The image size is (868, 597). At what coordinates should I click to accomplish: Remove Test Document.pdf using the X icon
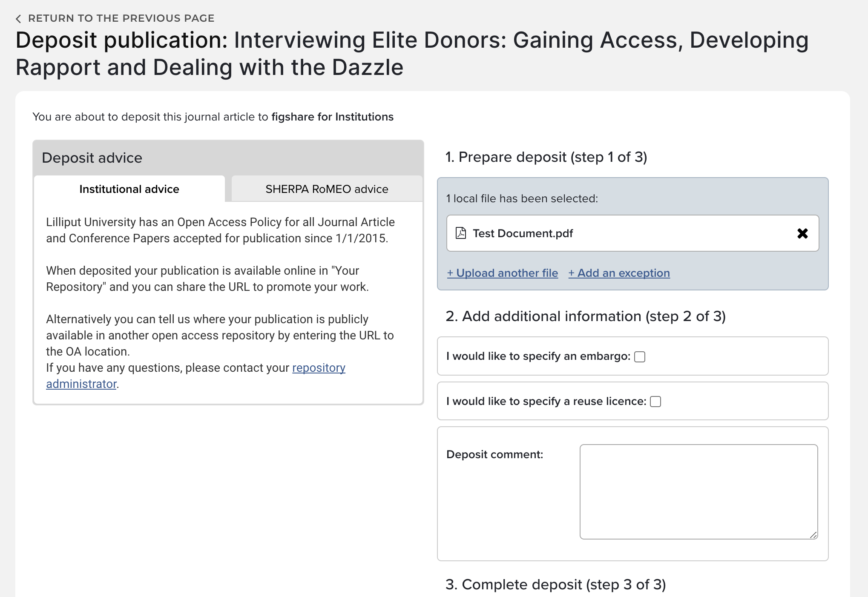(x=802, y=233)
